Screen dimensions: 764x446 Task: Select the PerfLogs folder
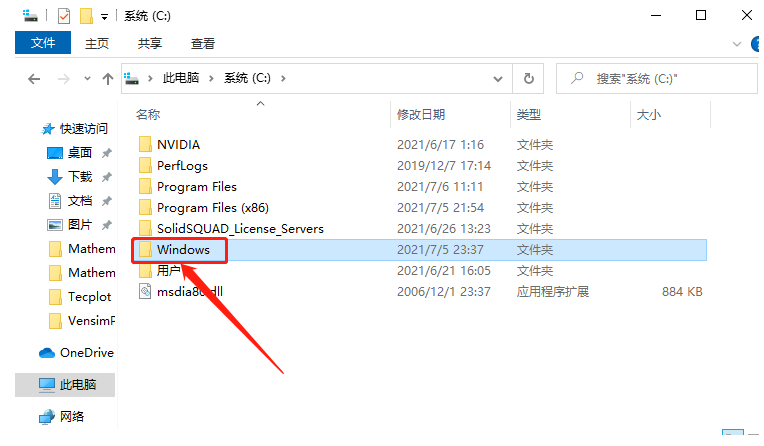click(182, 166)
